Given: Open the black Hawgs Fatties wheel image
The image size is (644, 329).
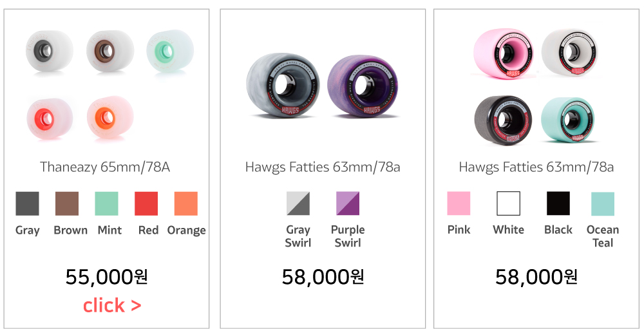Looking at the screenshot, I should pos(502,120).
